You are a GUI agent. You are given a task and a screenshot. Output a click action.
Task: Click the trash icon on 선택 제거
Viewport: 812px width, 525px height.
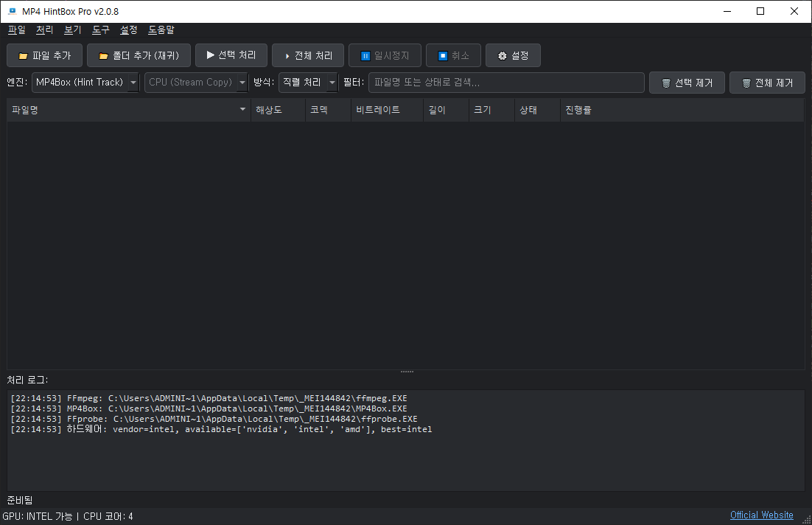click(x=666, y=83)
